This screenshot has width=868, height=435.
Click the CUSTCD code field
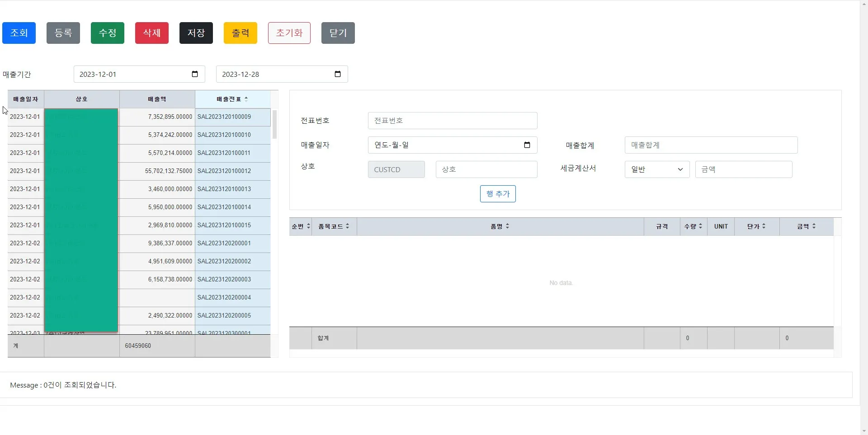[396, 169]
